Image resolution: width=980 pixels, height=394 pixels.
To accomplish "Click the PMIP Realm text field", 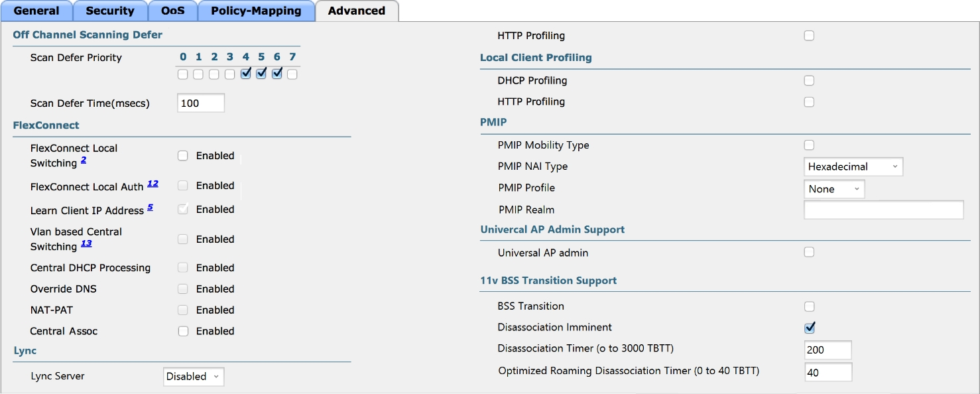I will coord(884,210).
